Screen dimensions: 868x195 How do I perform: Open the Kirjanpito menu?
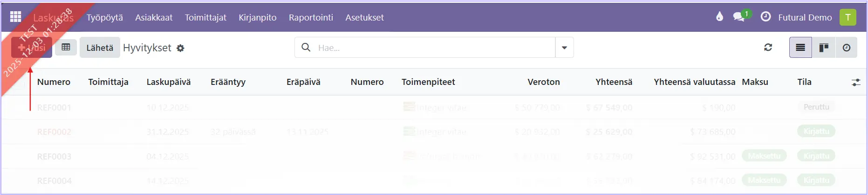tap(257, 17)
